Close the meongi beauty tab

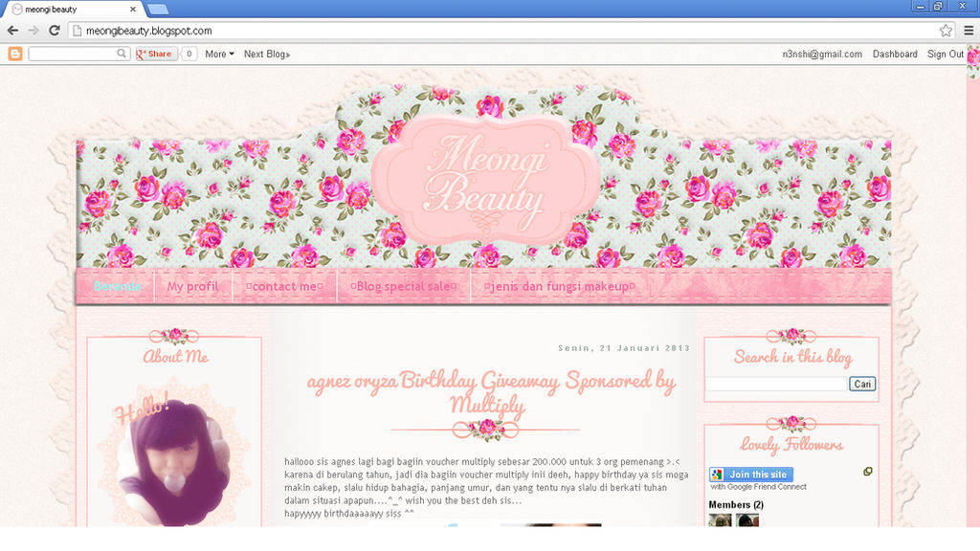pyautogui.click(x=132, y=10)
